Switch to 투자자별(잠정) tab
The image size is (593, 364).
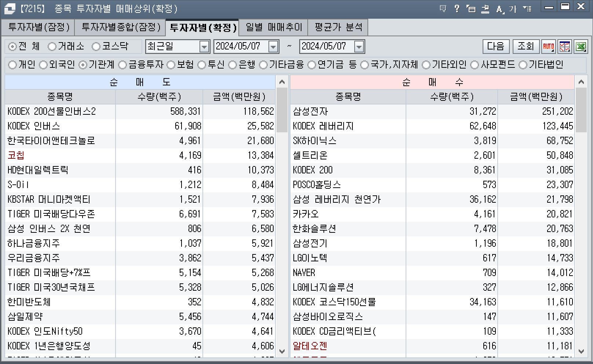[39, 27]
